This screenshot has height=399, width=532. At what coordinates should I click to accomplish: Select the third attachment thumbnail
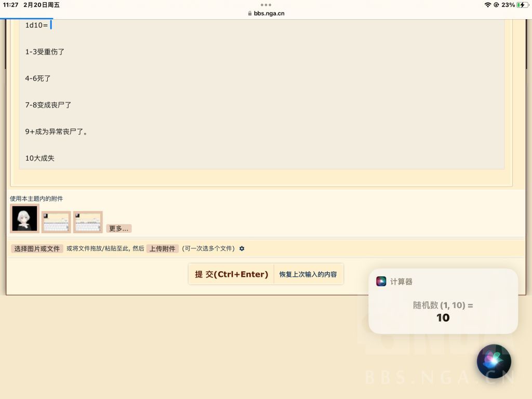tap(88, 222)
